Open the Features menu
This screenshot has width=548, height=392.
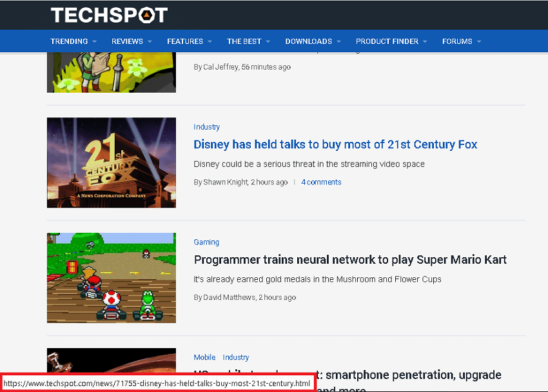tap(185, 41)
